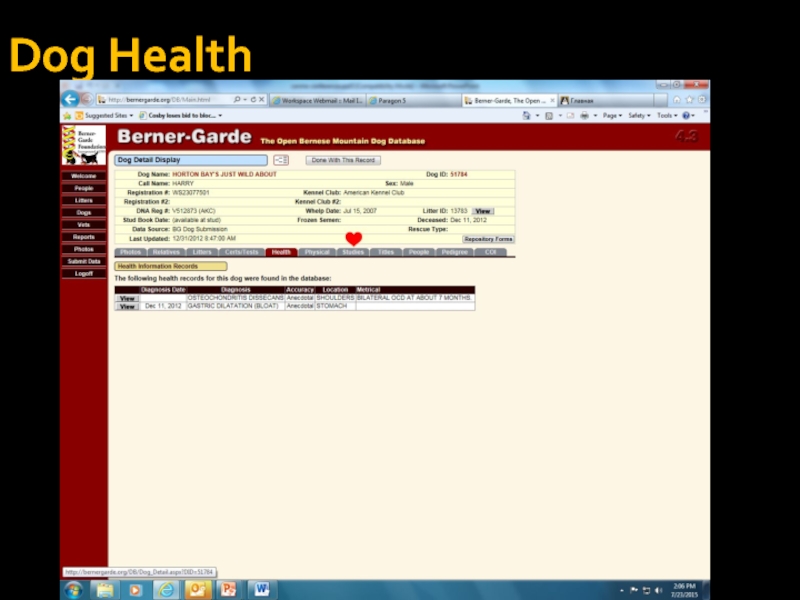Click the Windows Start button
The width and height of the screenshot is (800, 600).
coord(73,589)
